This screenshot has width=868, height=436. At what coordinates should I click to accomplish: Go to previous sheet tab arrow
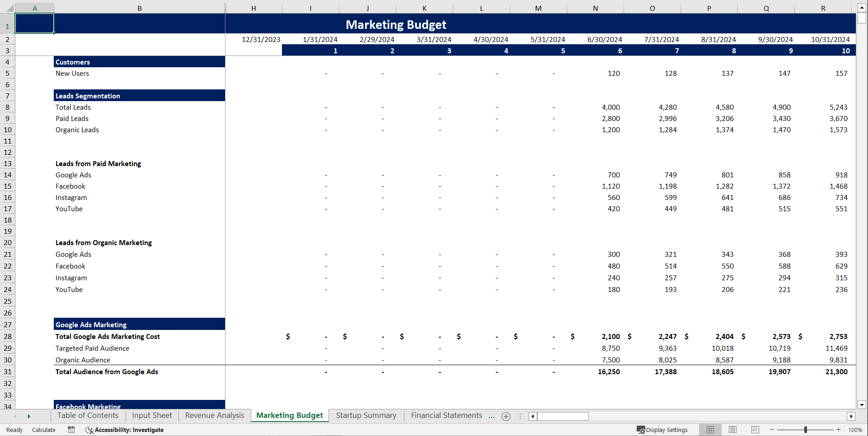(x=15, y=416)
